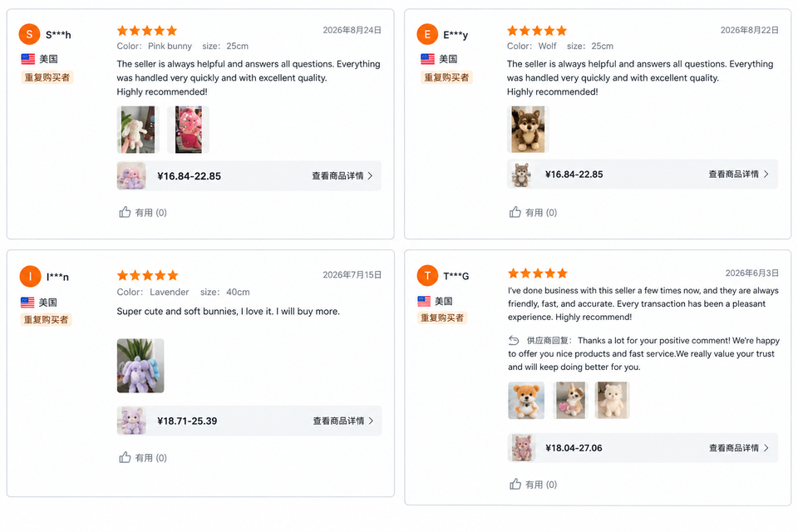Click thumbs-up icon on T***G's review
798x532 pixels.
tap(515, 484)
